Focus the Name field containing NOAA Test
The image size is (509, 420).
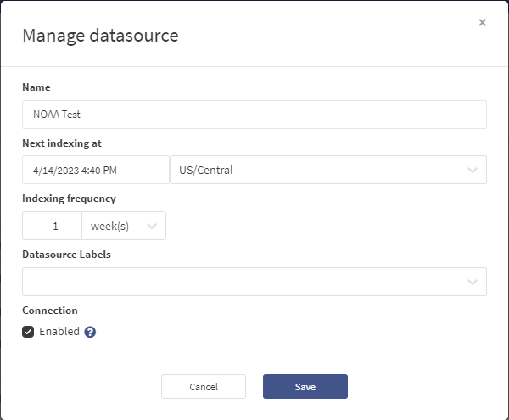coord(255,115)
